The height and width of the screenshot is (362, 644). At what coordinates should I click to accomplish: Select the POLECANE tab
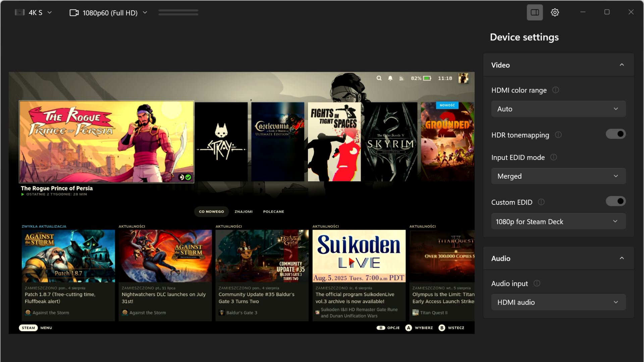tap(273, 212)
